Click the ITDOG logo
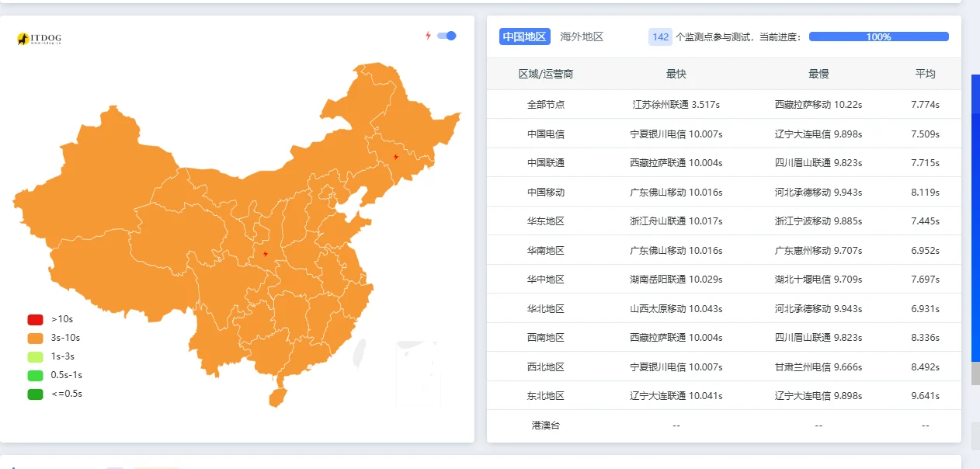Viewport: 980px width, 469px height. [x=39, y=39]
